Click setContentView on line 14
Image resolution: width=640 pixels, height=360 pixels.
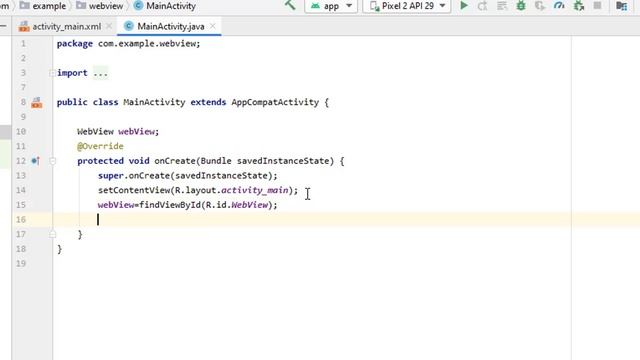(x=134, y=190)
